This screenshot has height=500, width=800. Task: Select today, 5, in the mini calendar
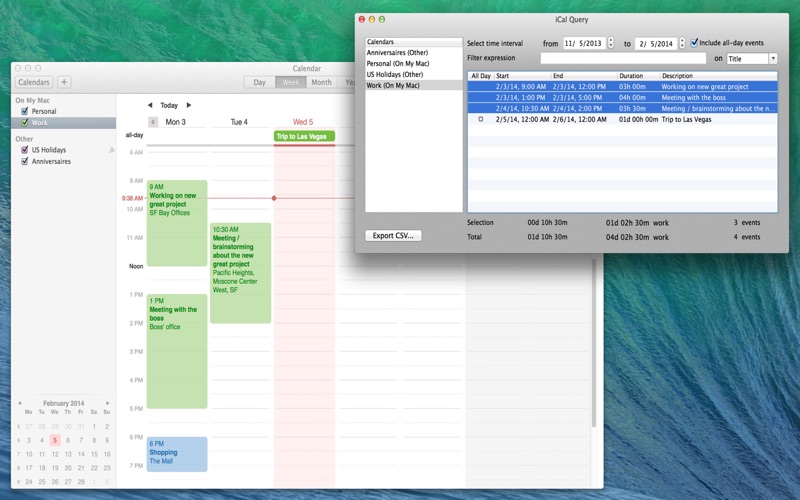point(55,440)
